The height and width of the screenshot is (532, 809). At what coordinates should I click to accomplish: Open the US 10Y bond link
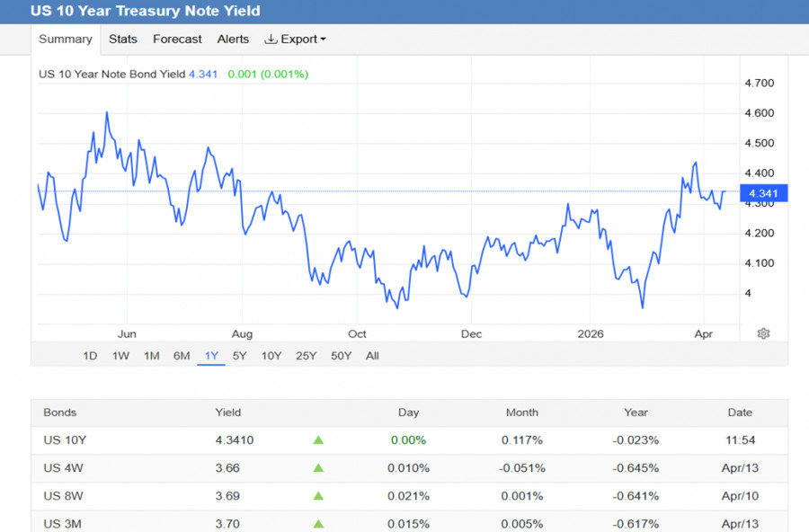(65, 440)
